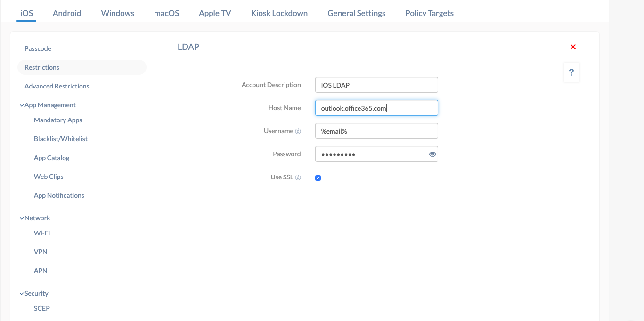Viewport: 644px width, 321px height.
Task: Click the Host Name label
Action: (285, 108)
